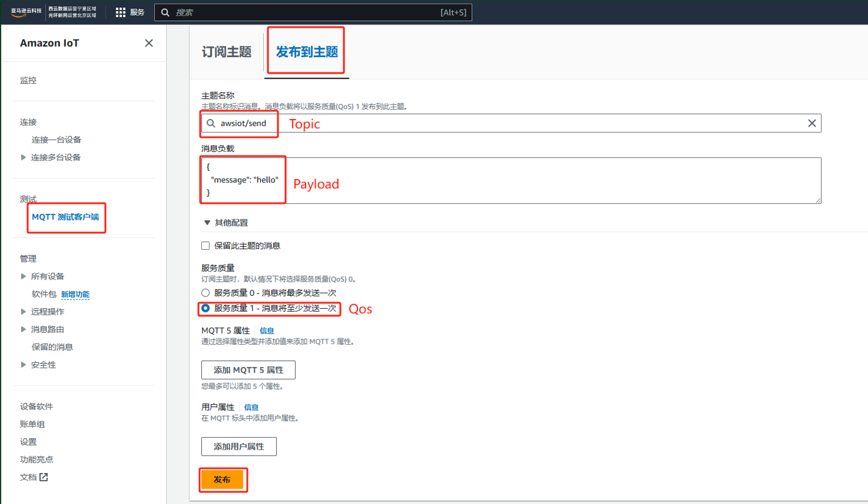This screenshot has height=504, width=868.
Task: Open 连接一台设备 in sidebar
Action: (x=56, y=139)
